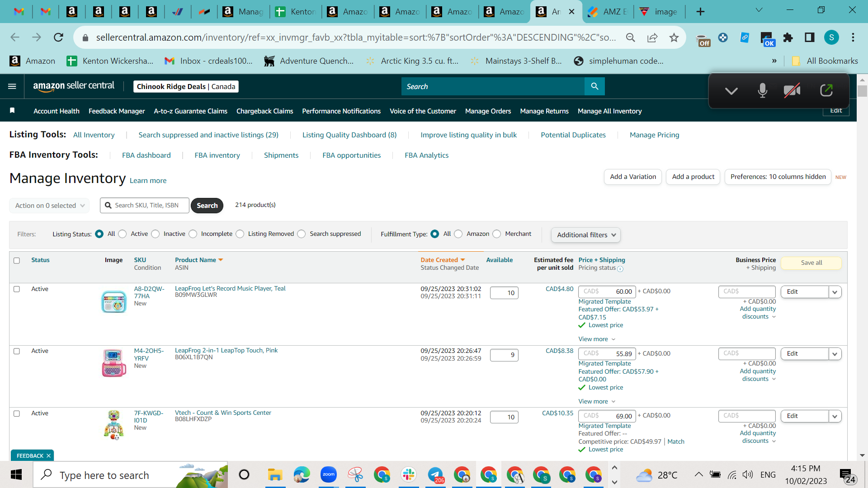The height and width of the screenshot is (488, 868).
Task: Open Account Health in the navigation bar
Action: click(57, 111)
